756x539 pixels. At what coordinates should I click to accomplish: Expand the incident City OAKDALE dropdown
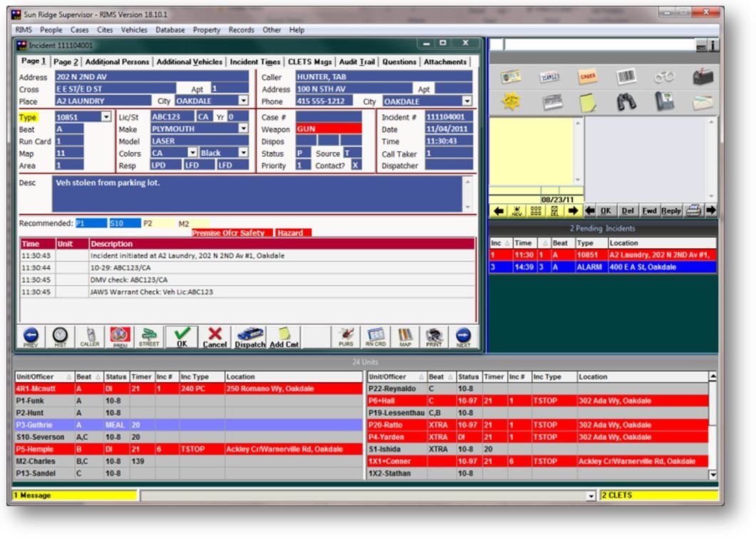coord(244,101)
